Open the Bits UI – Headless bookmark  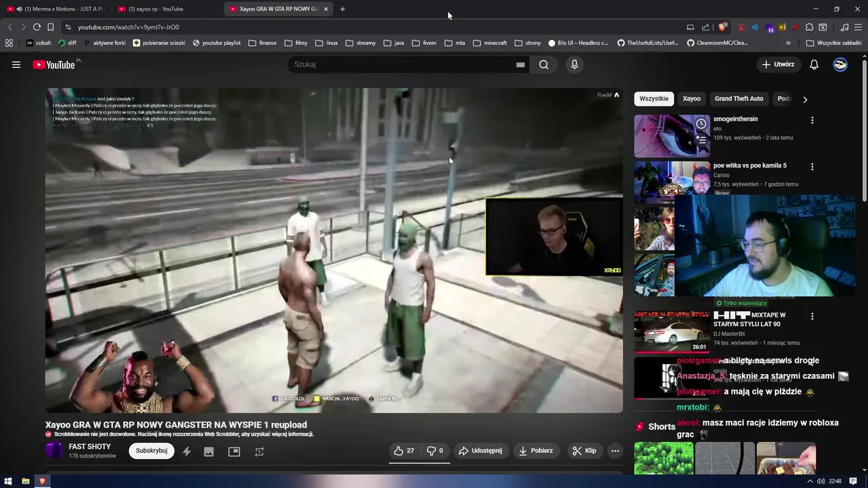(578, 43)
